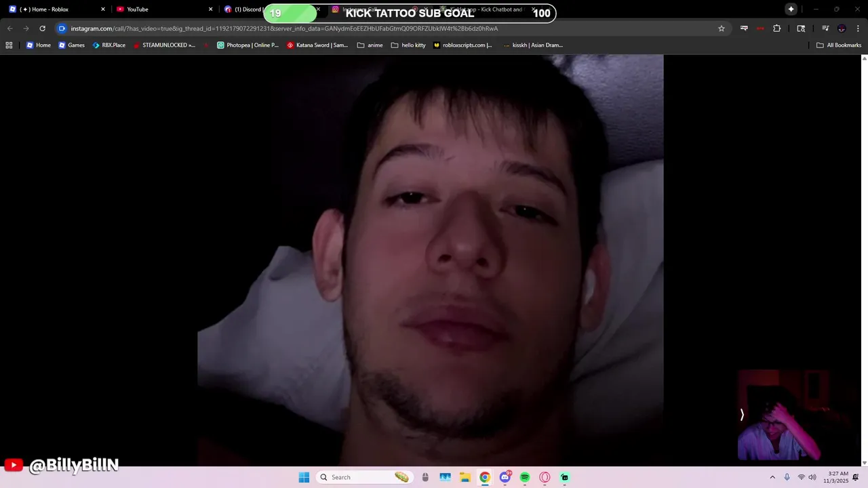Reload the Instagram call page
Screen dimensions: 868x488
[42, 28]
